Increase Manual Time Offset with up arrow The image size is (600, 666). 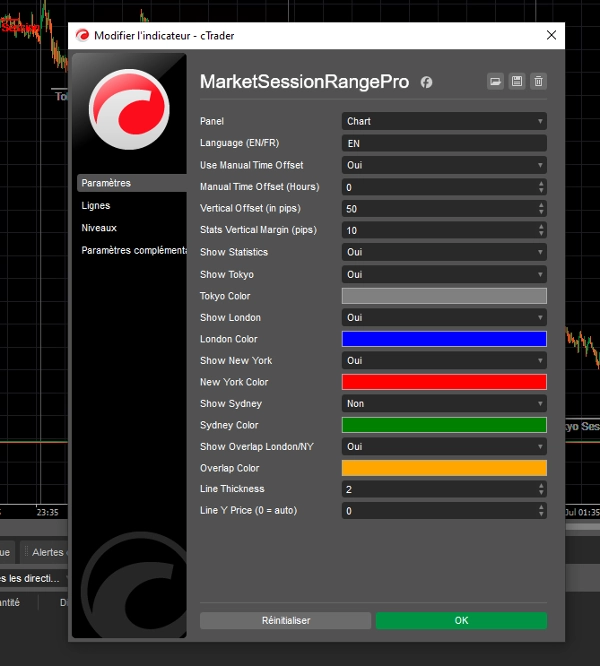(x=541, y=183)
